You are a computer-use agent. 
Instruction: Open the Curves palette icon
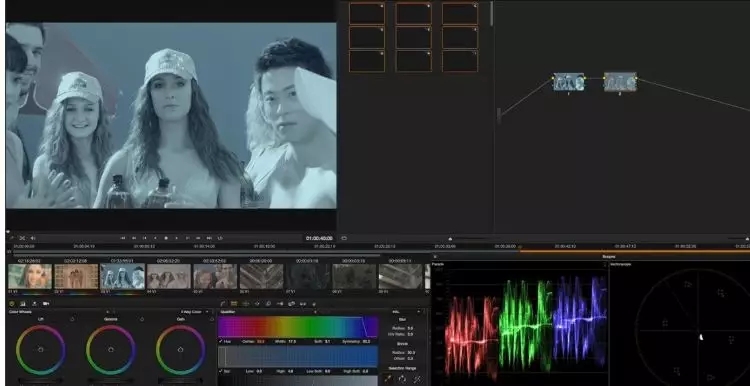tap(223, 304)
